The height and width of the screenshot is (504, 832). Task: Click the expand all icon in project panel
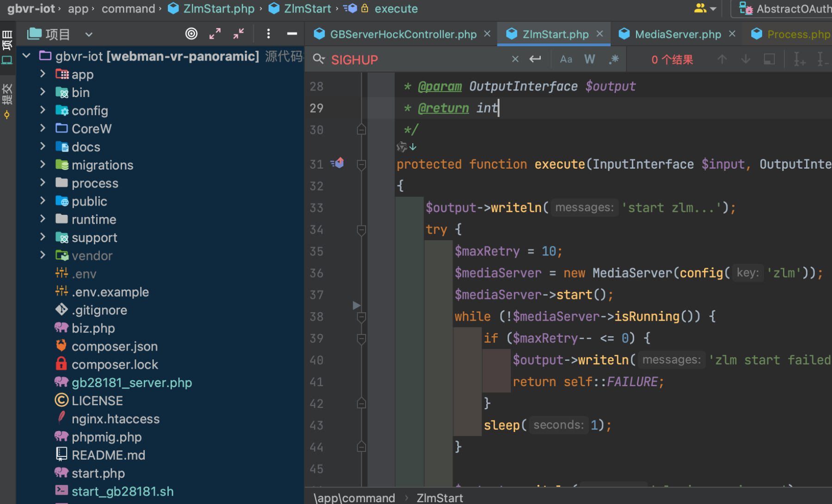pyautogui.click(x=215, y=34)
